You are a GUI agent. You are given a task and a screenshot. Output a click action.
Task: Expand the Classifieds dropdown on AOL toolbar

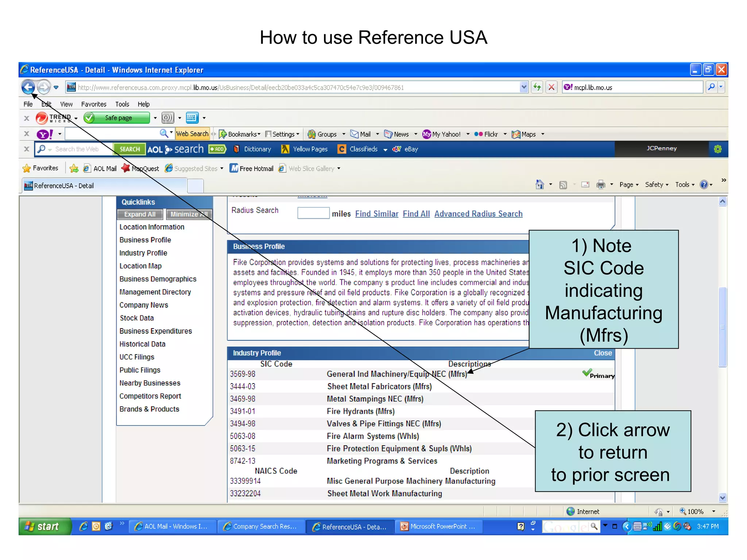[x=385, y=149]
